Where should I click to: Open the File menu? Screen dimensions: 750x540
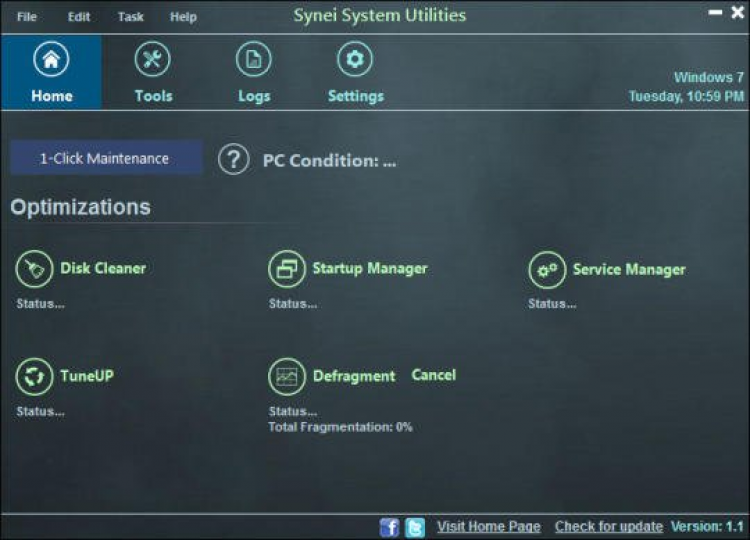27,17
